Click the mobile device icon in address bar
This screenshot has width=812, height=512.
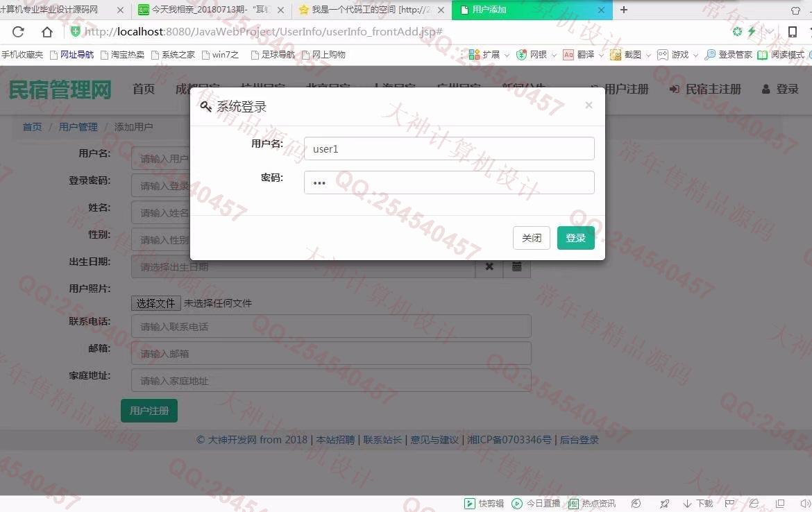pos(793,32)
